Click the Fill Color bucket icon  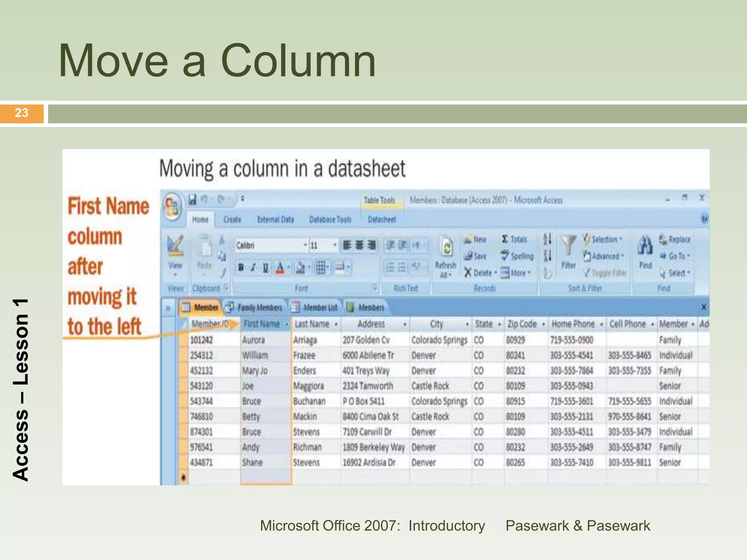tap(300, 268)
